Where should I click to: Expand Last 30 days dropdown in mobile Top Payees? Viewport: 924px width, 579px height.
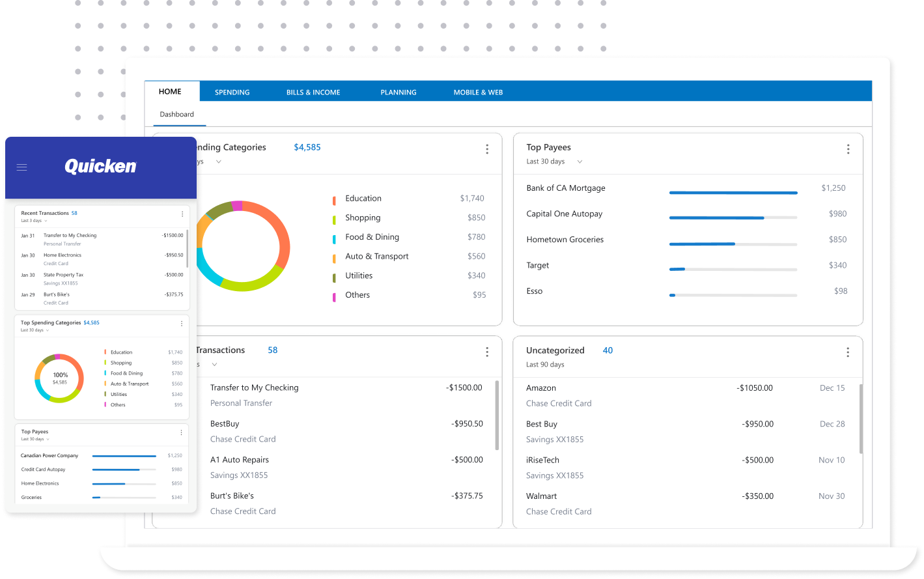pyautogui.click(x=48, y=439)
